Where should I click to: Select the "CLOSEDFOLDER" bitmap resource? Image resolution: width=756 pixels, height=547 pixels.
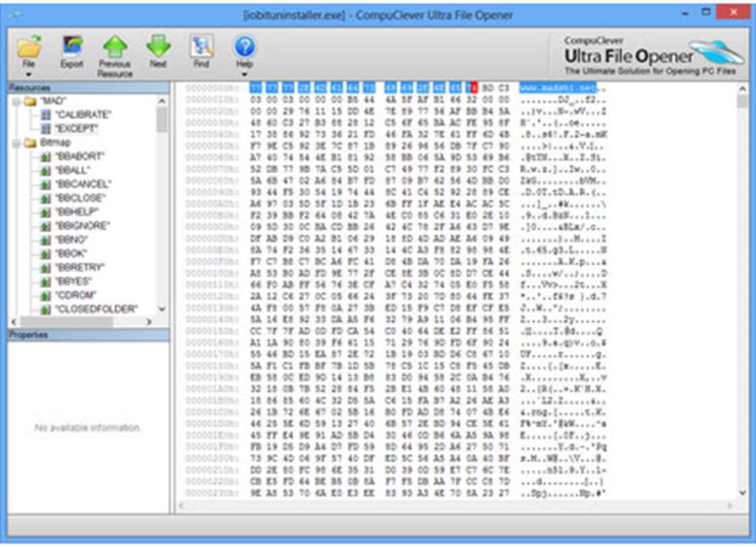(x=97, y=309)
